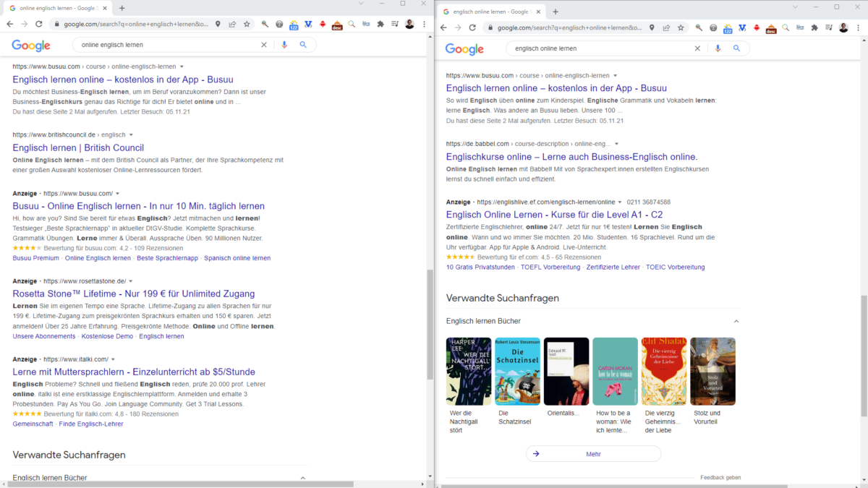Viewport: 868px width, 488px height.
Task: Open the 'Spanisch online lernen' sitelink
Action: [x=237, y=258]
